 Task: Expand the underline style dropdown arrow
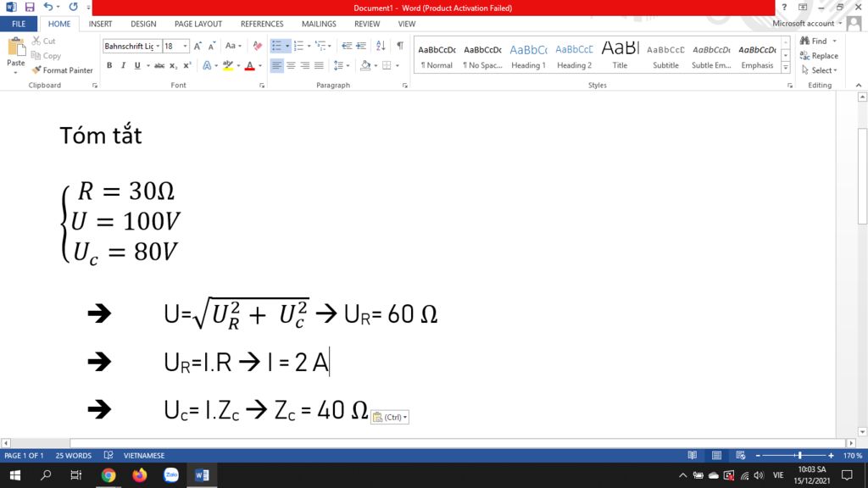(x=147, y=66)
